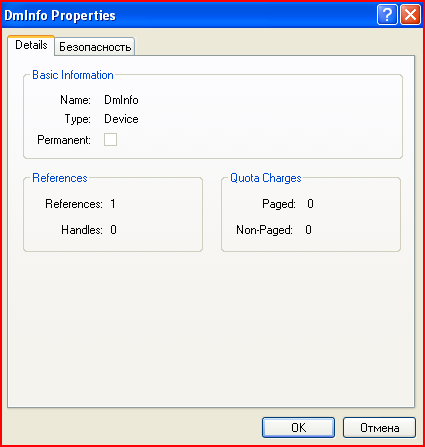Click the DmInfo Properties title bar text
Screen dimensions: 425x447
pos(60,15)
